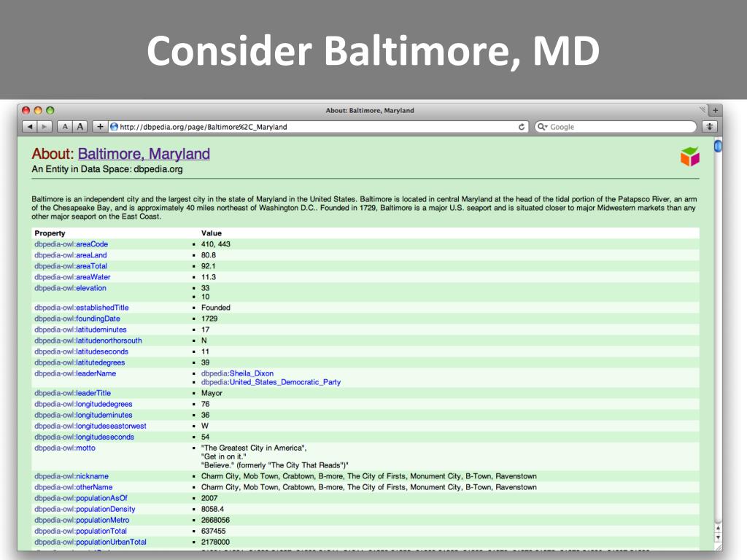Click the "Property" column header
747x560 pixels.
click(50, 233)
